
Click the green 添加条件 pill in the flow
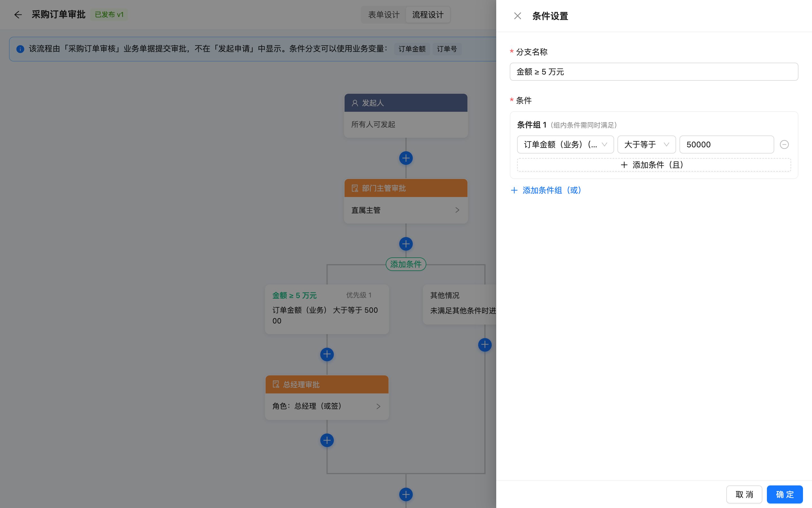406,264
